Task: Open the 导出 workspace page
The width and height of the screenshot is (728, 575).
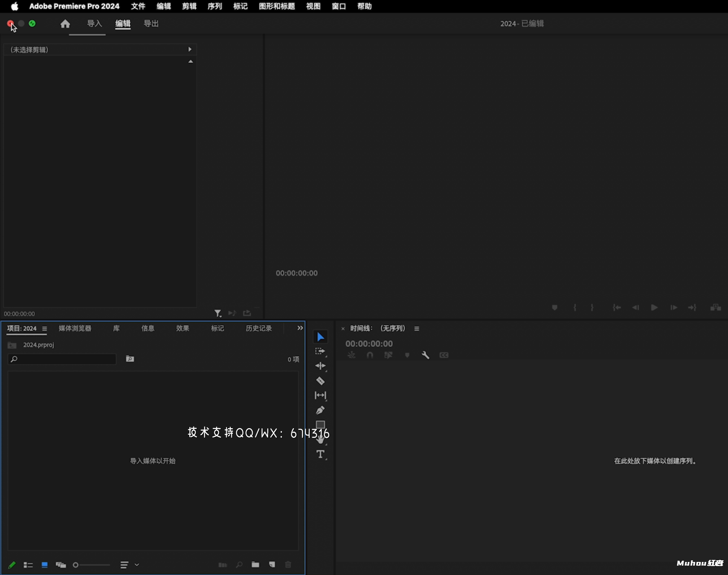Action: click(151, 24)
